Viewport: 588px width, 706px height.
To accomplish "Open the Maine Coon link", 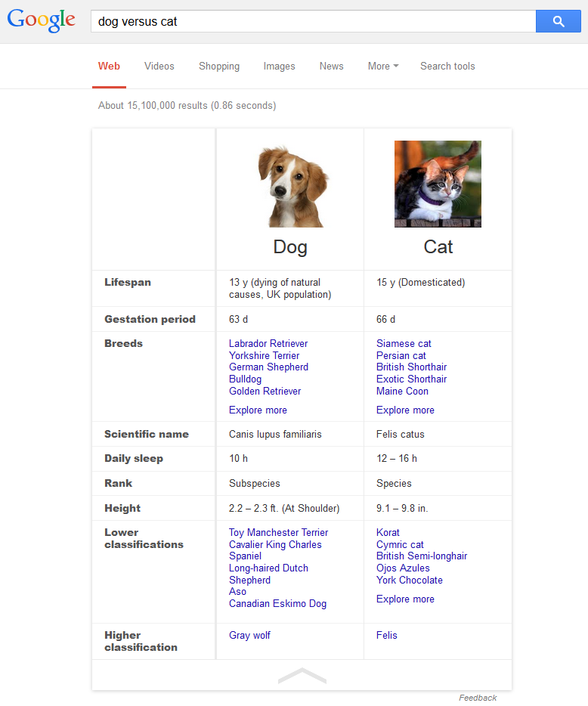I will point(402,392).
